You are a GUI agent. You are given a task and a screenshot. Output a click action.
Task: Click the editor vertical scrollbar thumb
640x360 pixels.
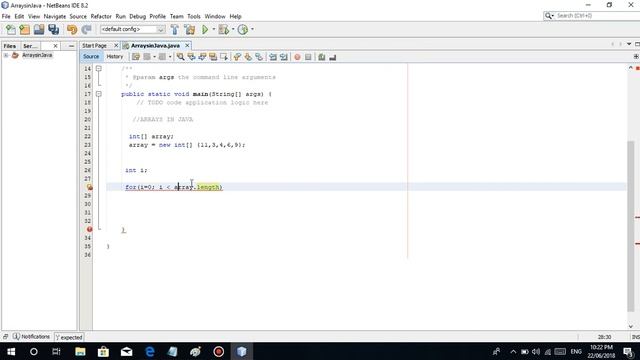click(x=631, y=226)
